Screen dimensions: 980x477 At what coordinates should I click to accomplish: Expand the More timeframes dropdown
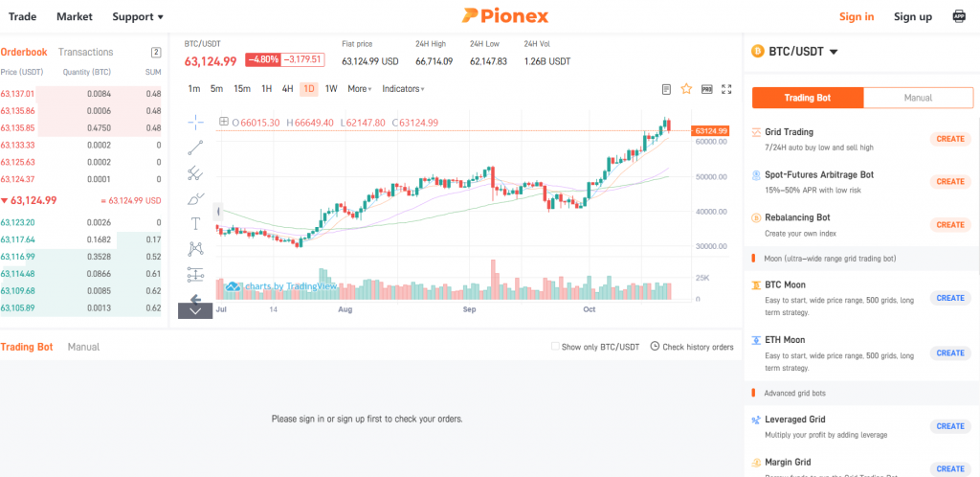[x=360, y=89]
